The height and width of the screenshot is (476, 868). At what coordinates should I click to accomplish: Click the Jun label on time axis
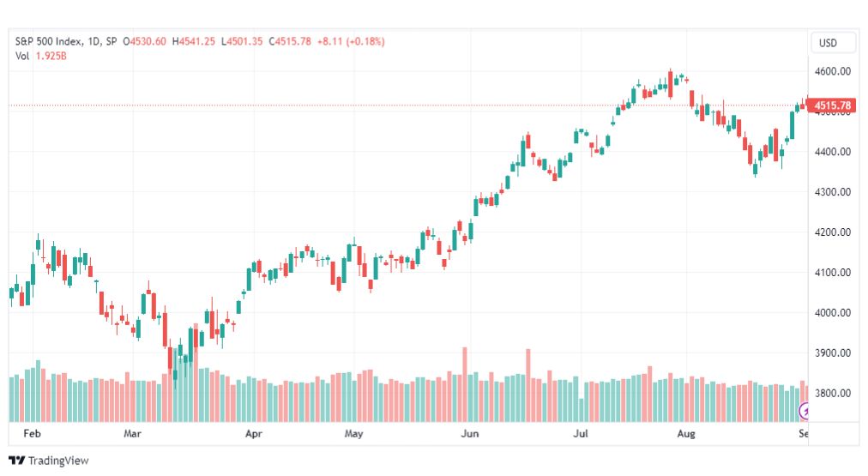(469, 433)
